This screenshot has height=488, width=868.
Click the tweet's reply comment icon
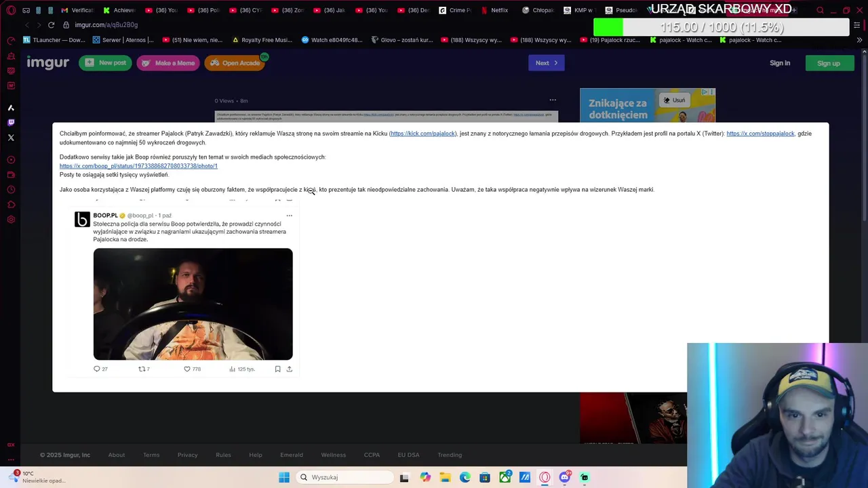97,369
